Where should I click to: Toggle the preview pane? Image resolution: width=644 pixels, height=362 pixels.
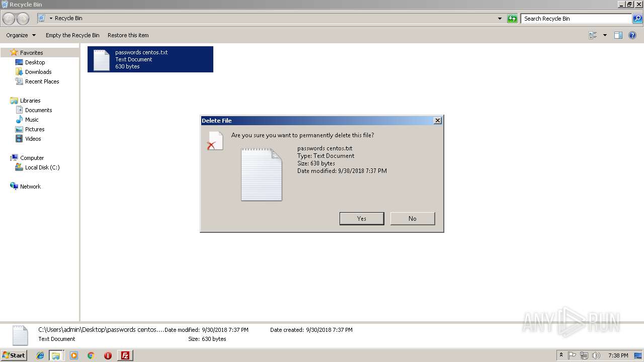[618, 35]
